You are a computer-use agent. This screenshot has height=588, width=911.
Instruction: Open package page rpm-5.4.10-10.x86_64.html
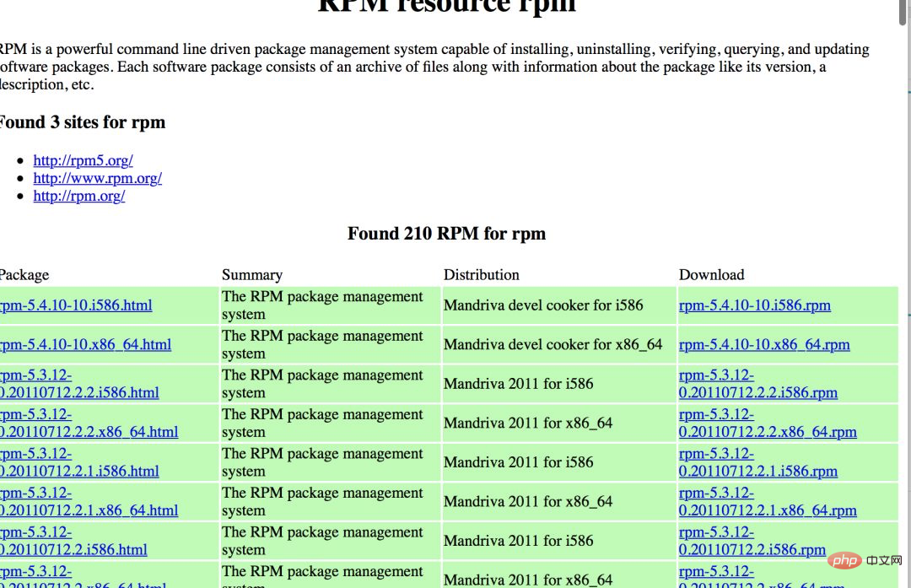(x=85, y=344)
